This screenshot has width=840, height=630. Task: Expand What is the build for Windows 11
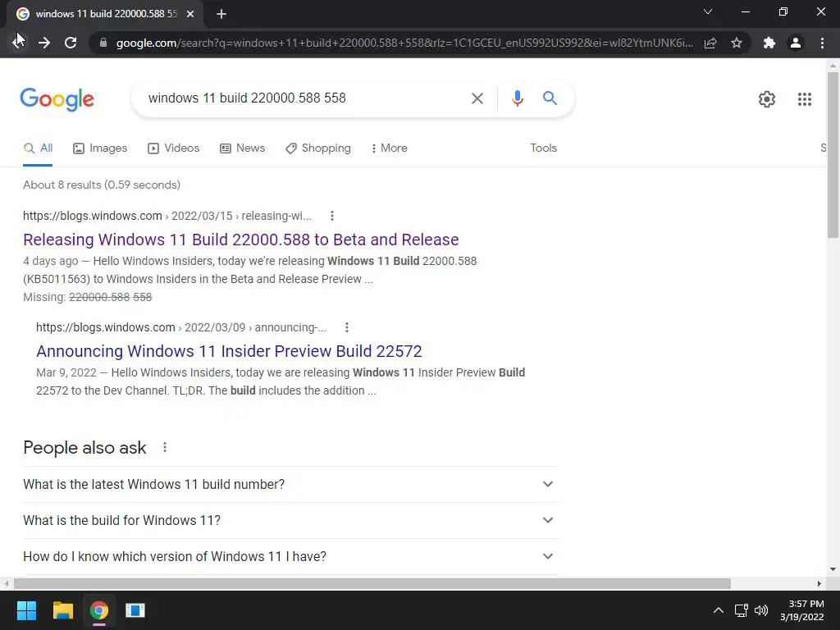290,521
